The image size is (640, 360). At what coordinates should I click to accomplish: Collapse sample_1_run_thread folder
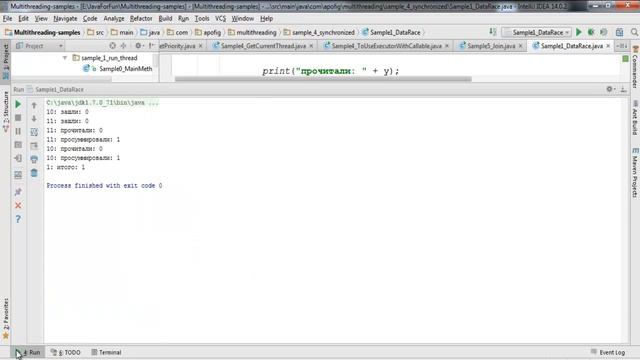tap(65, 58)
